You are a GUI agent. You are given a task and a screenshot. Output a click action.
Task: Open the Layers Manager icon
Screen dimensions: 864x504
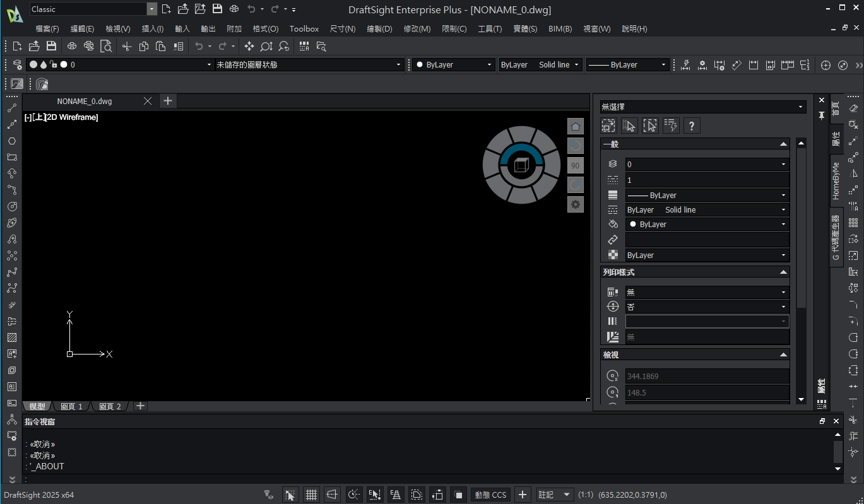18,64
